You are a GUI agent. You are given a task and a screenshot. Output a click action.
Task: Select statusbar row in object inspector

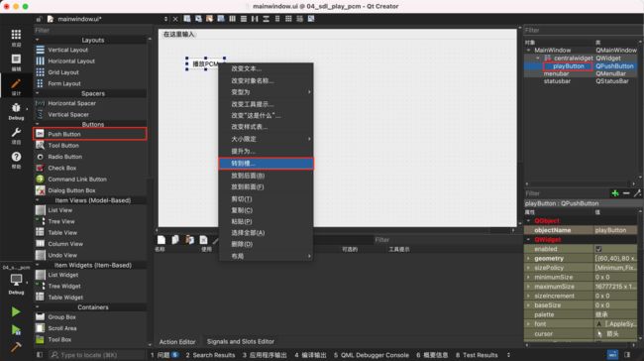[x=581, y=81]
